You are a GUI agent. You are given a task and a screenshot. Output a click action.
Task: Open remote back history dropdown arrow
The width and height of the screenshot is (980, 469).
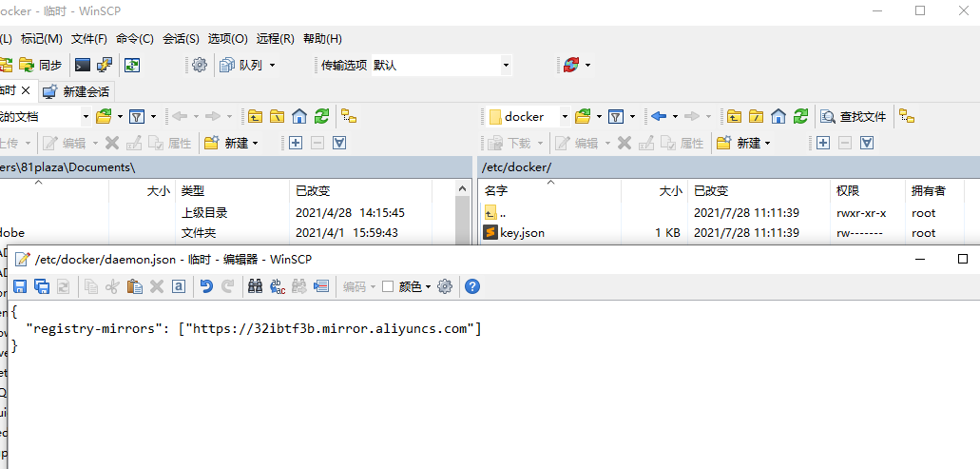675,117
